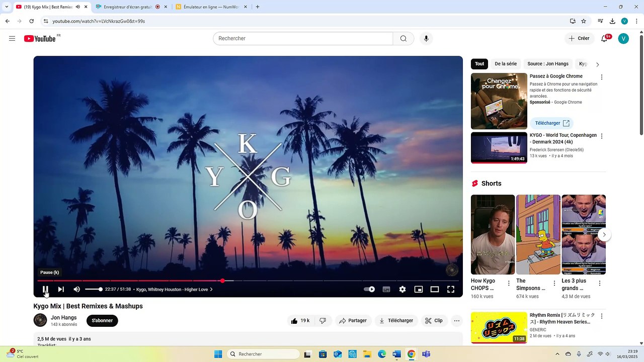Click the YouTube search magnifier button
The height and width of the screenshot is (362, 644).
(404, 39)
